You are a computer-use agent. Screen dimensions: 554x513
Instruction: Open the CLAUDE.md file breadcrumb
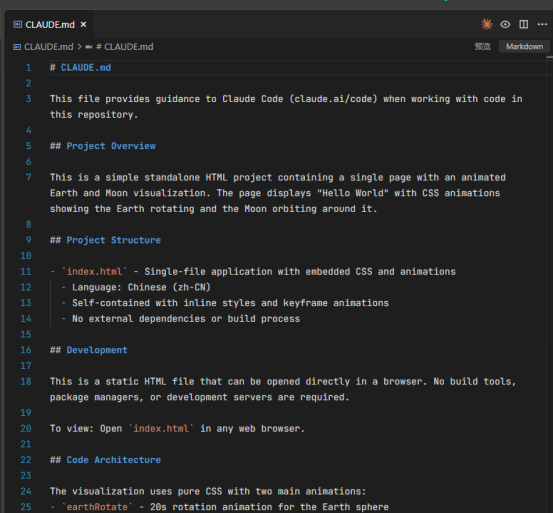(x=48, y=47)
